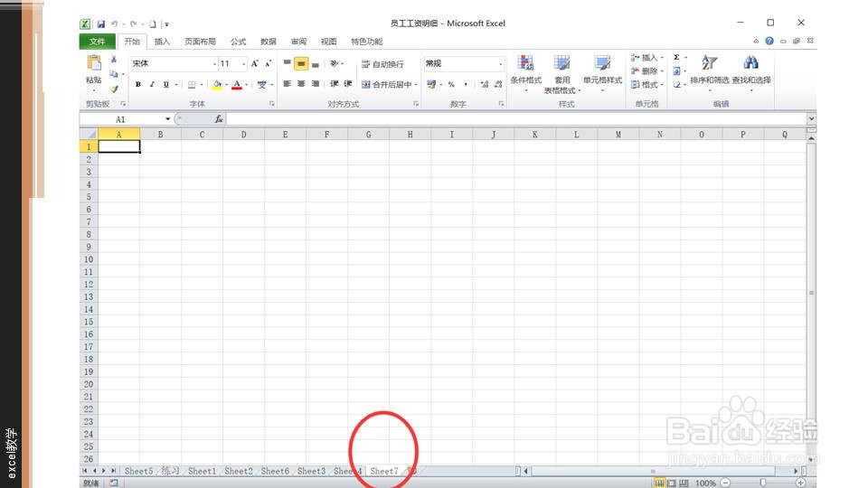Open the 文件 File tab
The height and width of the screenshot is (488, 868).
(98, 42)
